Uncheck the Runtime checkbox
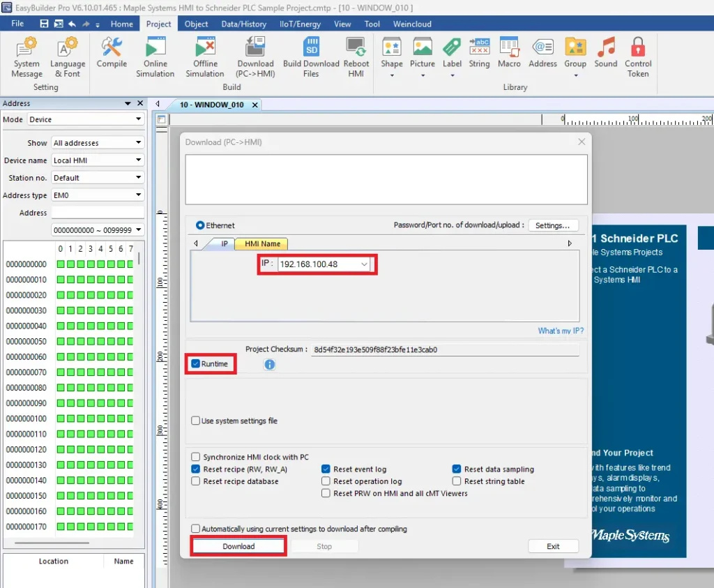 (x=196, y=363)
